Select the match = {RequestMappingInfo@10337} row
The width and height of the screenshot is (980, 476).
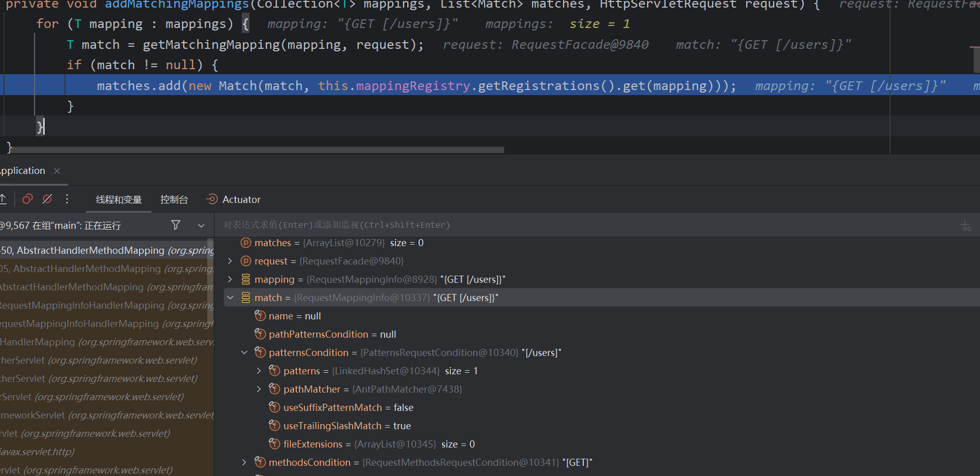602,297
